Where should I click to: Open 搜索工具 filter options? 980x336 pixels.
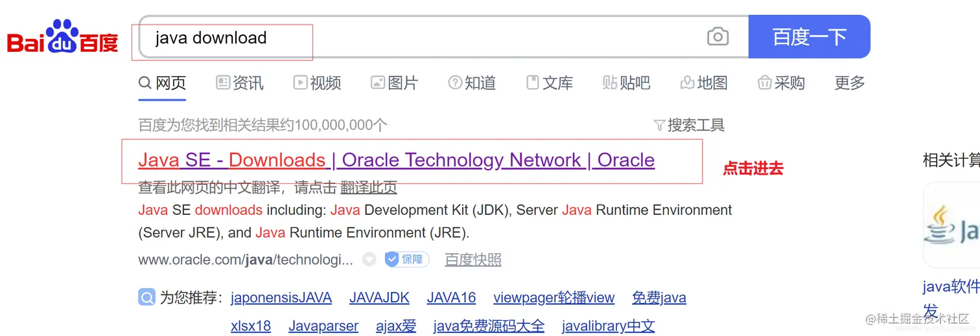689,125
